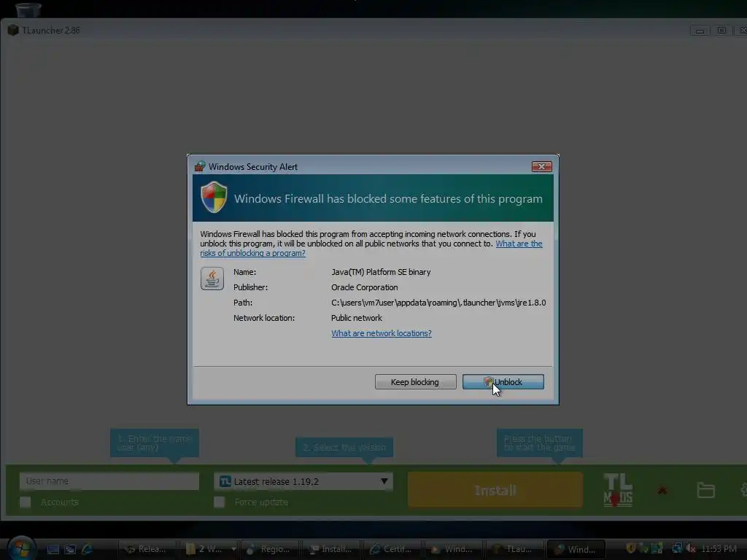
Task: Click 'Java(TM) Platform SE binary' name text
Action: click(381, 272)
